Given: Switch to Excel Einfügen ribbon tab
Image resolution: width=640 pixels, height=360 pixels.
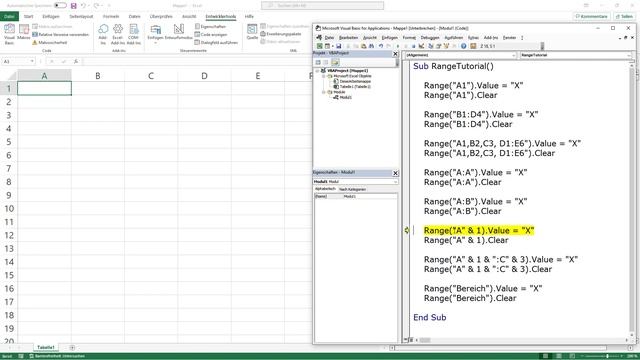Looking at the screenshot, I should (x=51, y=16).
